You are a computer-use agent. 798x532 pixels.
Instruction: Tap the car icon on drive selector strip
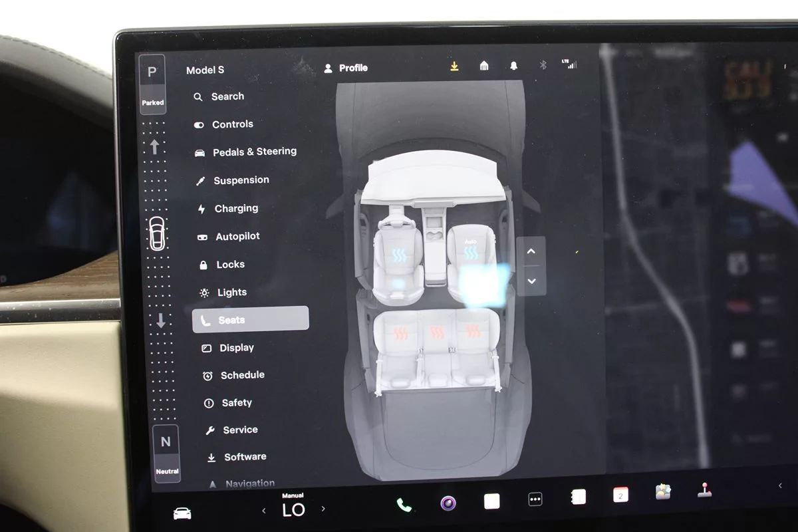(156, 233)
